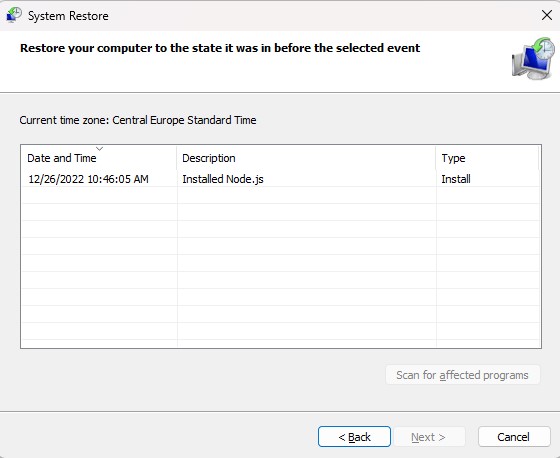Click the System Restore title bar icon
This screenshot has height=458, width=560.
(14, 15)
